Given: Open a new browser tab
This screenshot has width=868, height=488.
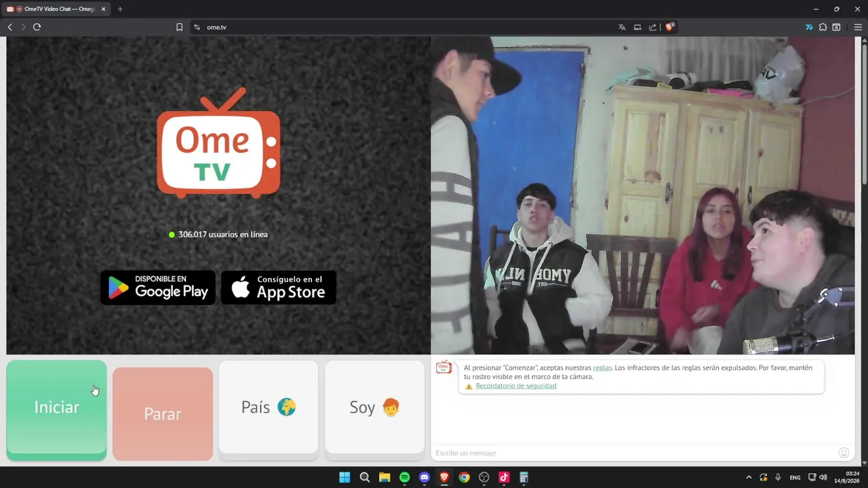Looking at the screenshot, I should (120, 9).
